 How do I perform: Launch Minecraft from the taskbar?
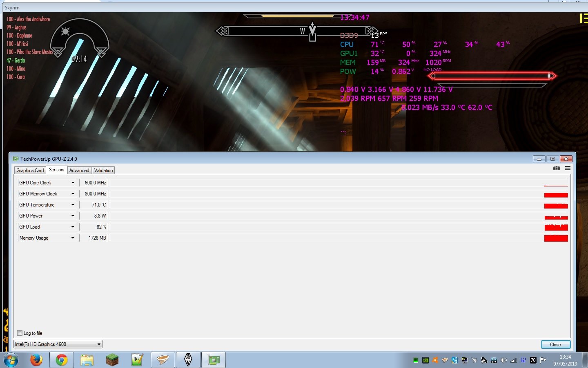(112, 360)
